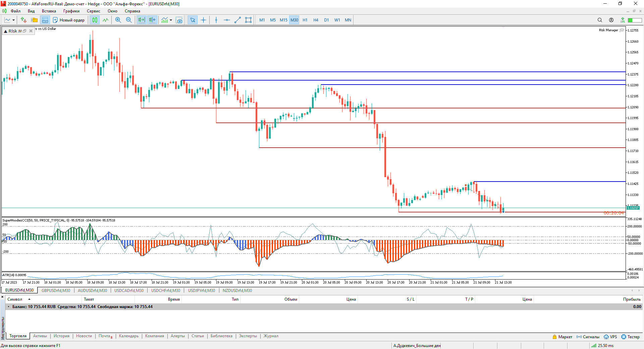The image size is (644, 349).
Task: Open the Вид menu
Action: (x=31, y=11)
